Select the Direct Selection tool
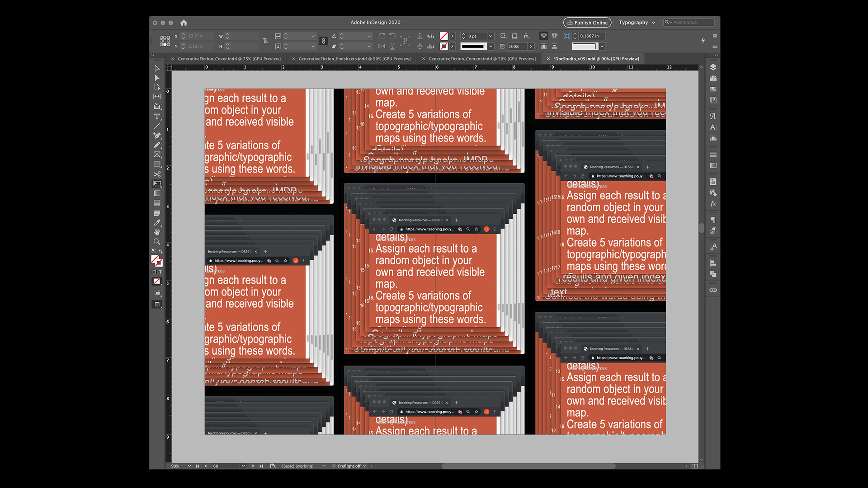868x488 pixels. tap(157, 78)
